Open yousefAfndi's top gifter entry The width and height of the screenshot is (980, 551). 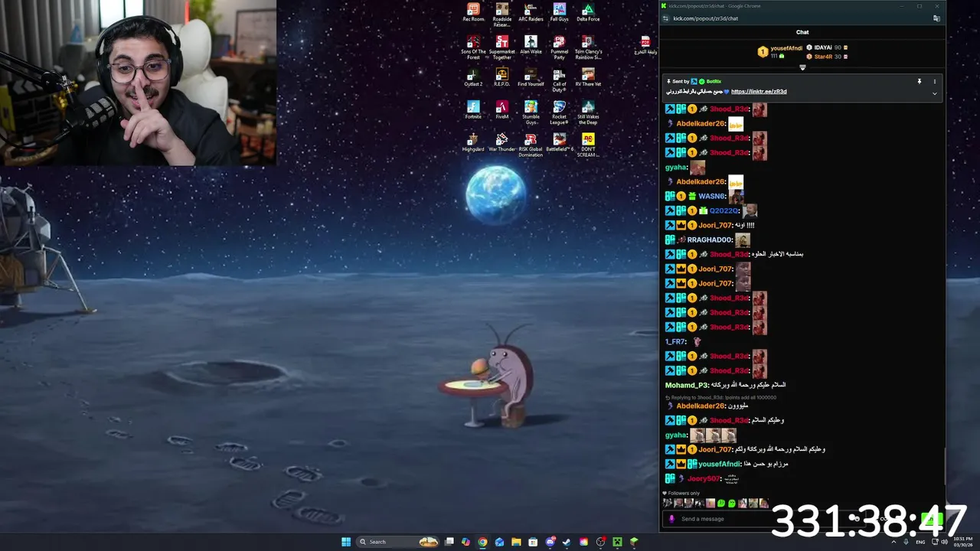pyautogui.click(x=780, y=51)
